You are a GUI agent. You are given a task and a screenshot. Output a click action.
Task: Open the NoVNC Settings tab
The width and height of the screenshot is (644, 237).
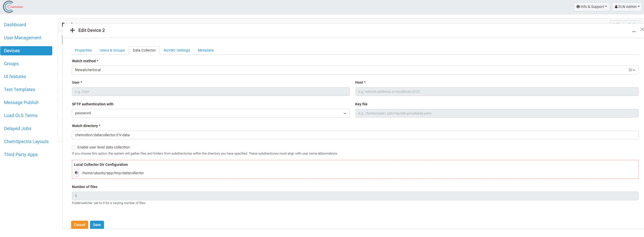tap(177, 50)
